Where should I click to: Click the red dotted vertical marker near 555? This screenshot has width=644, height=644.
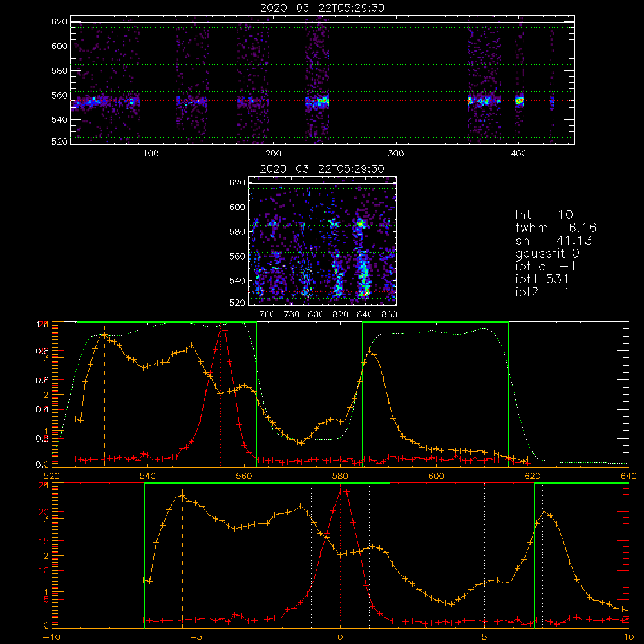(x=220, y=396)
